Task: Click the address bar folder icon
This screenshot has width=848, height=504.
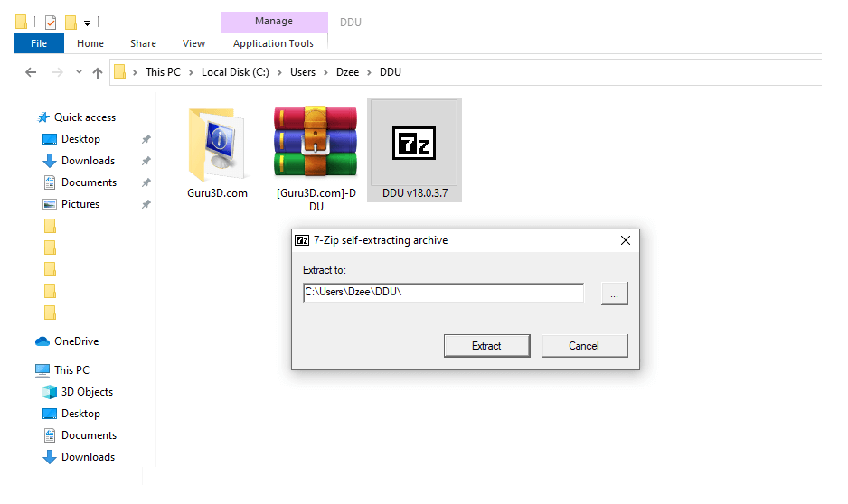Action: (120, 72)
